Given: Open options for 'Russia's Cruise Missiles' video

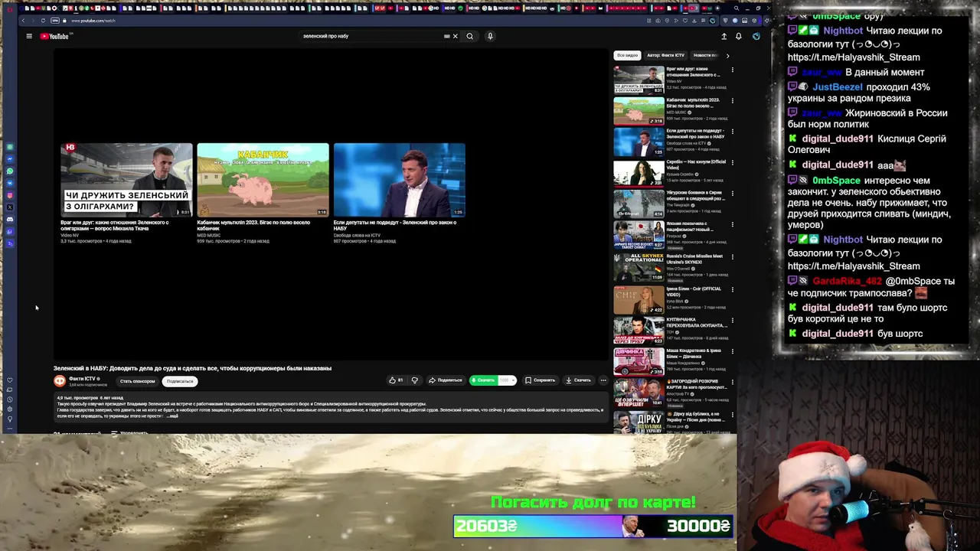Looking at the screenshot, I should tap(732, 258).
